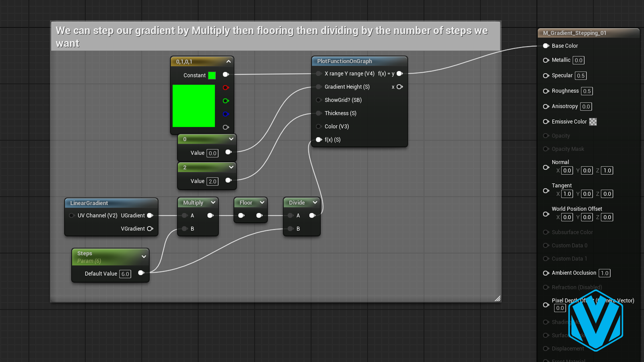Click the Steps Default Value field

125,274
